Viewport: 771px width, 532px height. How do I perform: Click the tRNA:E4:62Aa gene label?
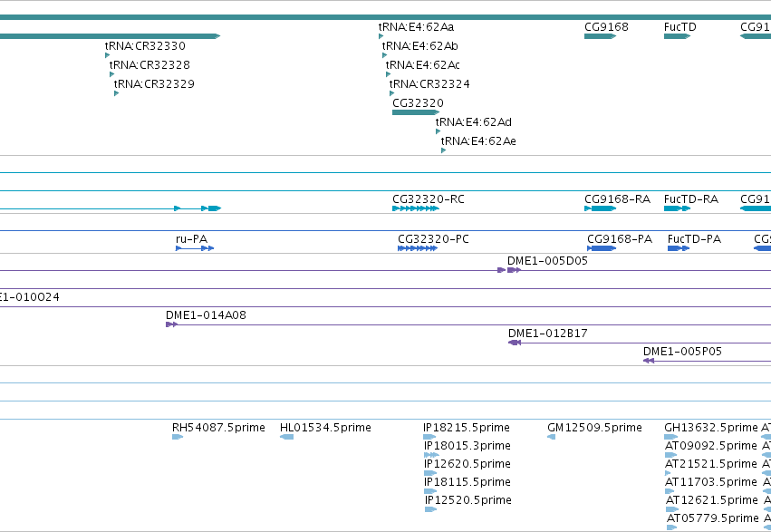click(416, 27)
